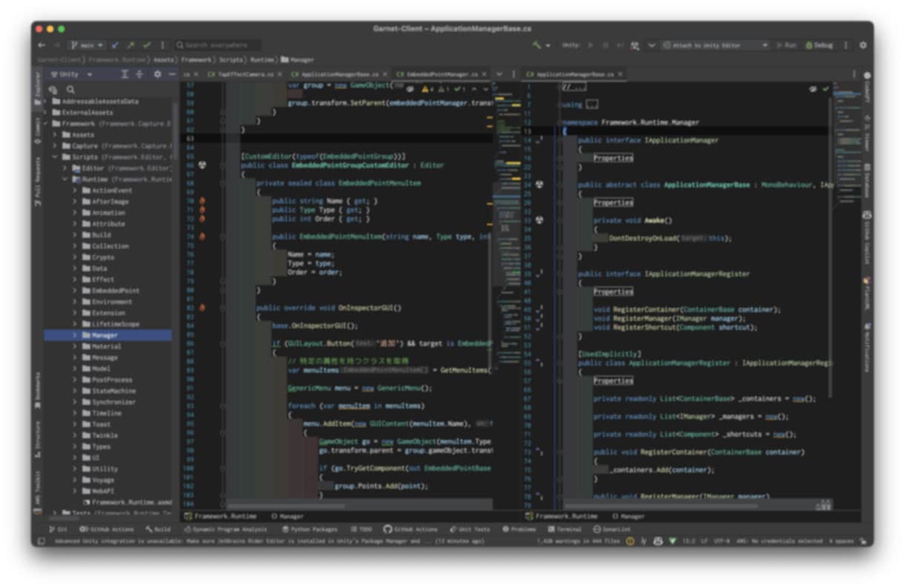The width and height of the screenshot is (905, 588).
Task: Click the Unity pause button
Action: (605, 45)
